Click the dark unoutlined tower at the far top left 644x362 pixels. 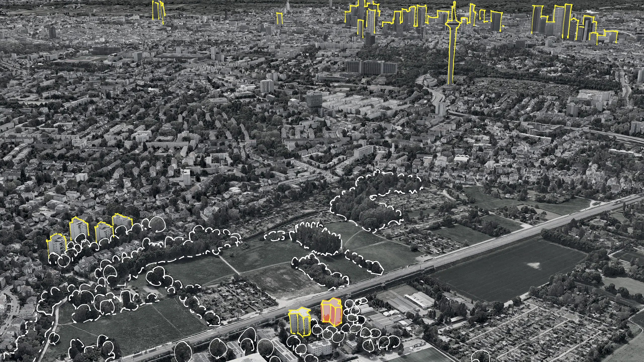52,33
